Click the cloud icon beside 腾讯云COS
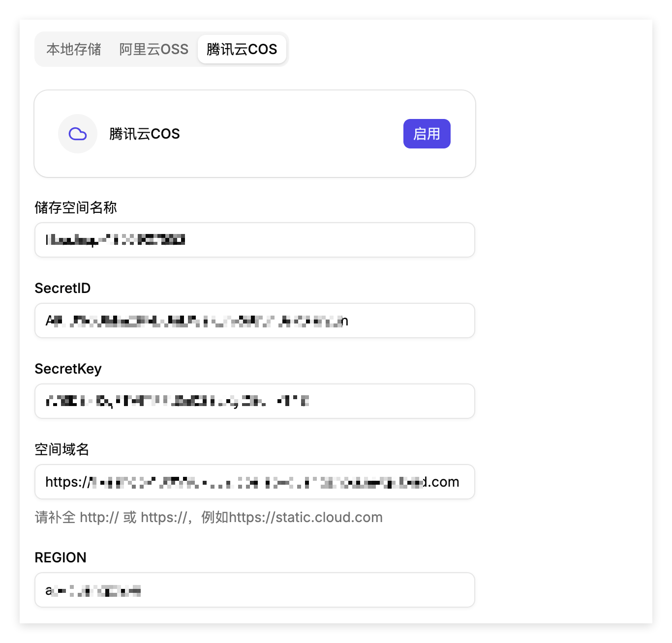The height and width of the screenshot is (643, 672). tap(78, 134)
